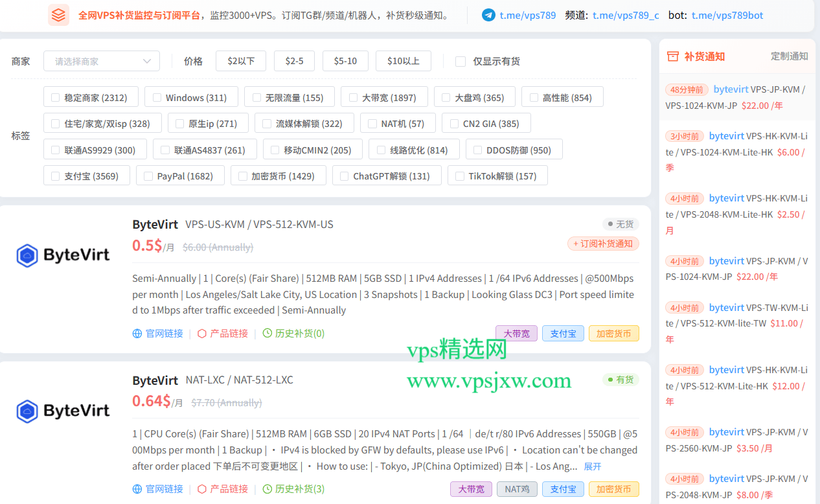Click the 补货通知 box icon
The height and width of the screenshot is (504, 820).
tap(672, 56)
